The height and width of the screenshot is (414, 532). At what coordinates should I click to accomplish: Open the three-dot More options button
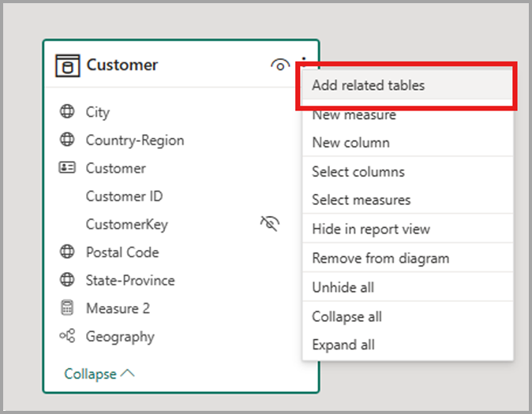point(304,61)
